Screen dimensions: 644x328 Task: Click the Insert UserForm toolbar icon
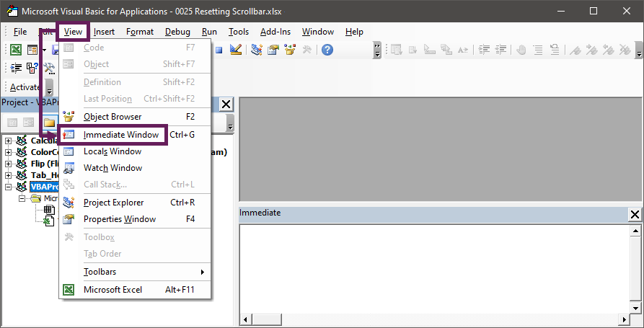pyautogui.click(x=32, y=50)
